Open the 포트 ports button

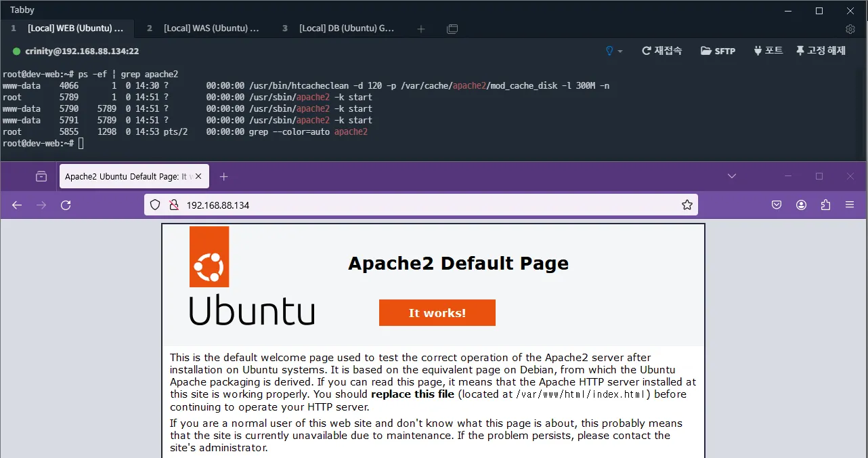[x=768, y=51]
